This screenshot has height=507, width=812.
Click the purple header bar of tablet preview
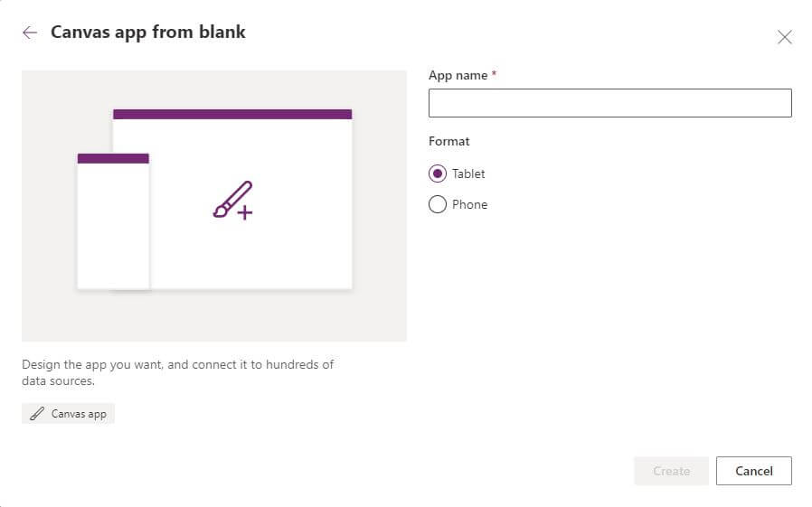232,115
